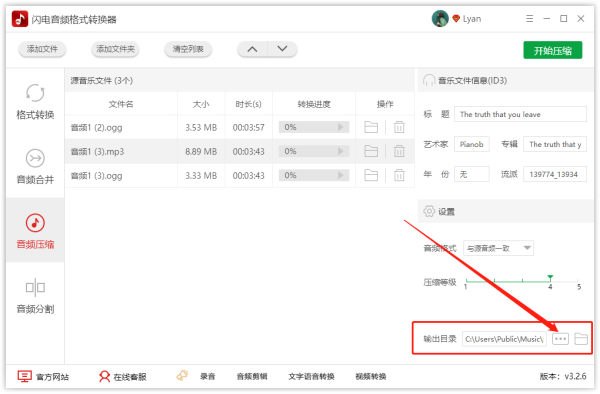Click the 转换进度 column header

click(x=314, y=104)
